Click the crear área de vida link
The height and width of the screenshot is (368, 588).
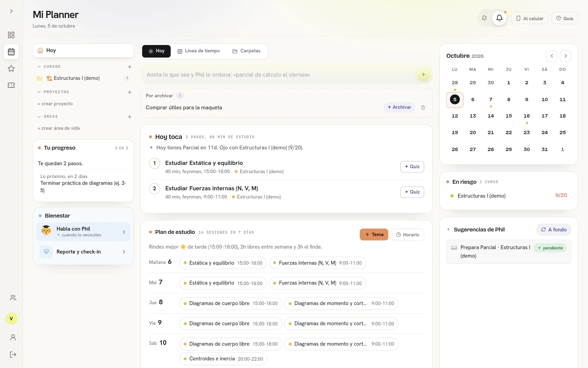[x=59, y=128]
